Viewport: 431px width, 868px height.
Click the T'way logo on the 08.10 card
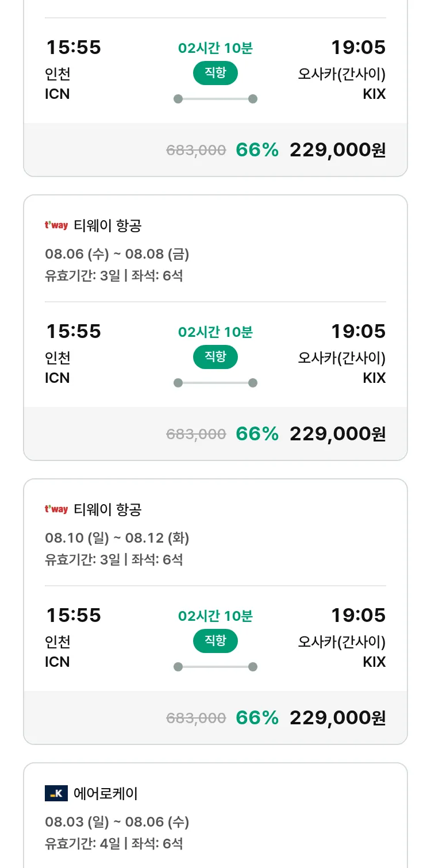(x=56, y=509)
